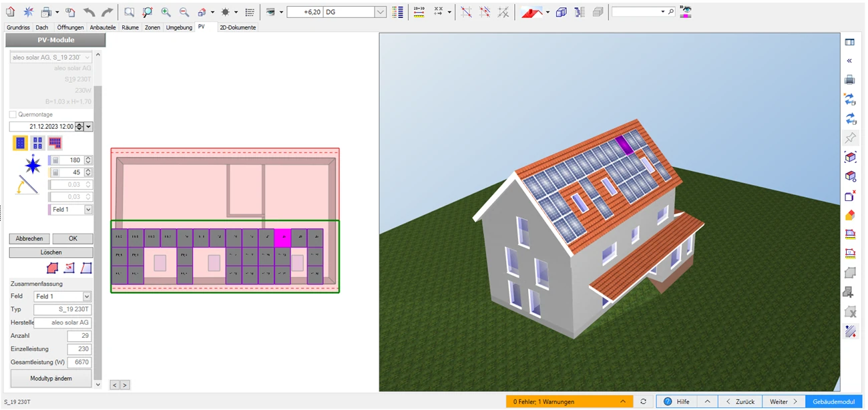This screenshot has width=868, height=410.
Task: Click the Löschen button
Action: [x=51, y=252]
